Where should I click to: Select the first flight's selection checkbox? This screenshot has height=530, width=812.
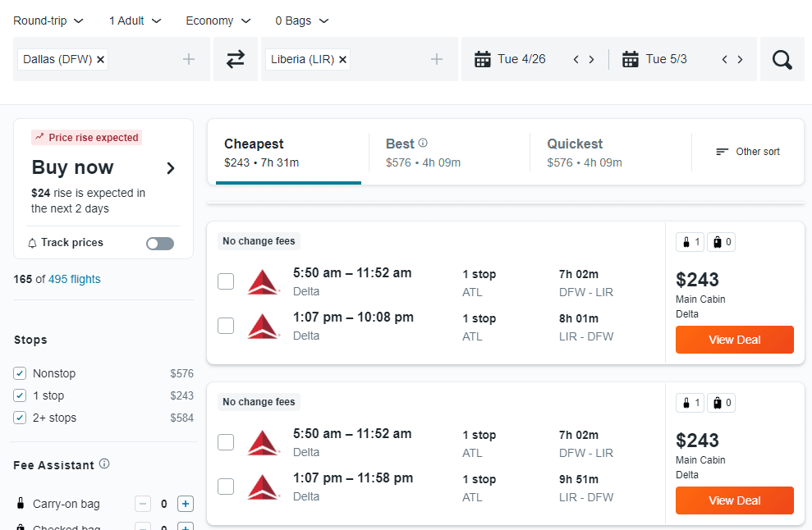pos(226,281)
